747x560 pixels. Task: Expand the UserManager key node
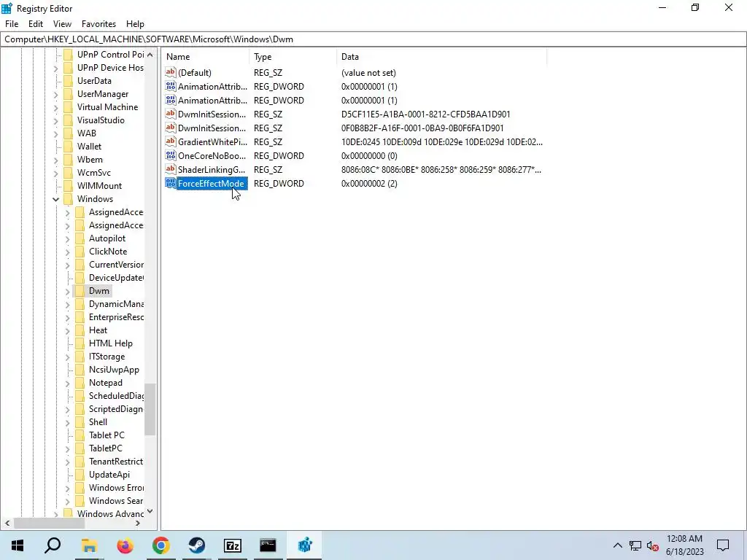click(55, 94)
